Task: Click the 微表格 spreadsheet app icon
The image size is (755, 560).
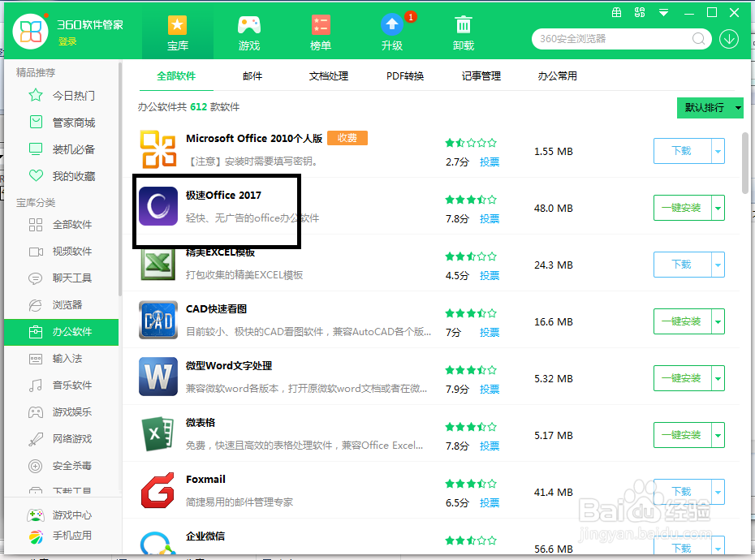Action: [x=157, y=433]
